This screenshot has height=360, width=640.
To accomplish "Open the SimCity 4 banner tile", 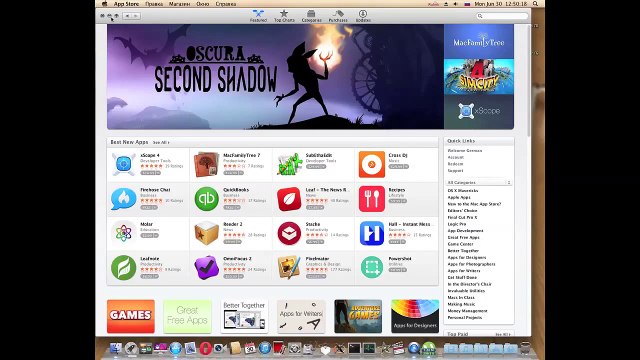I will [x=479, y=77].
